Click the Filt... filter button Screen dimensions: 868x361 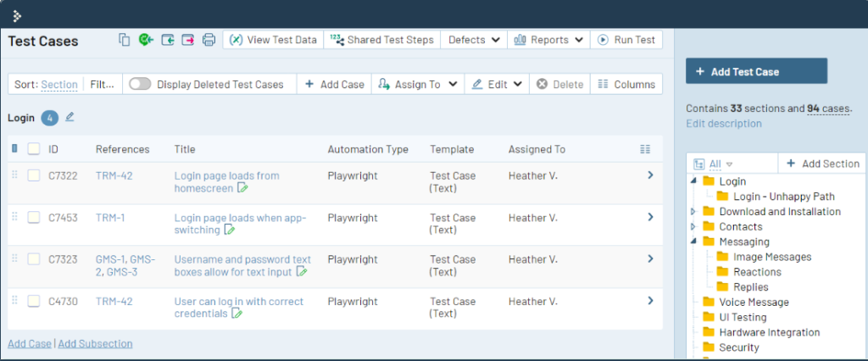103,84
